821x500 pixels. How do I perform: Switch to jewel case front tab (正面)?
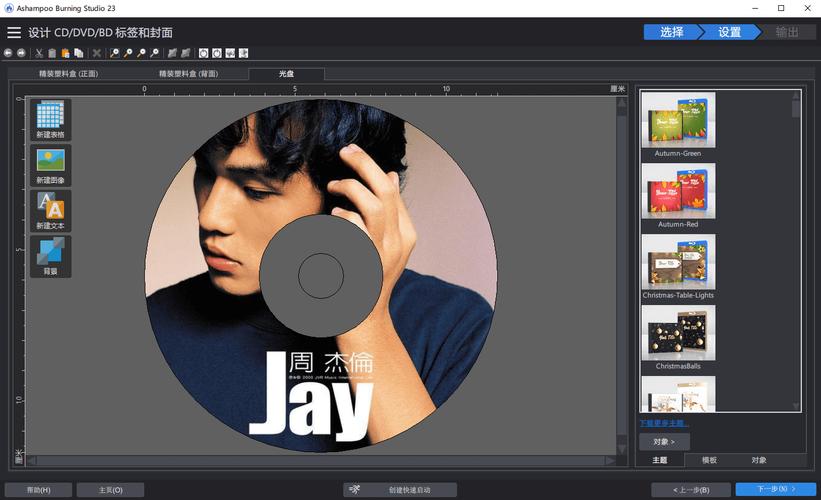[x=69, y=74]
